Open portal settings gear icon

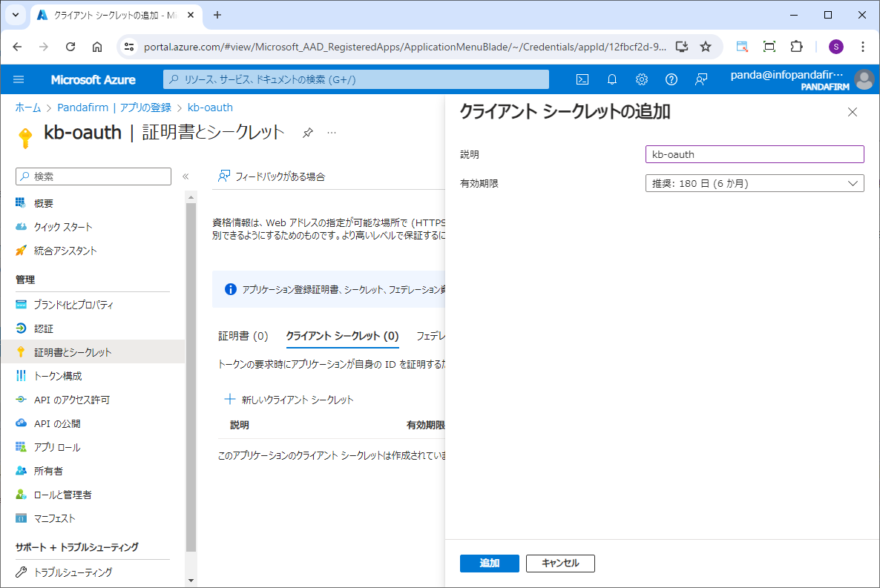point(642,79)
